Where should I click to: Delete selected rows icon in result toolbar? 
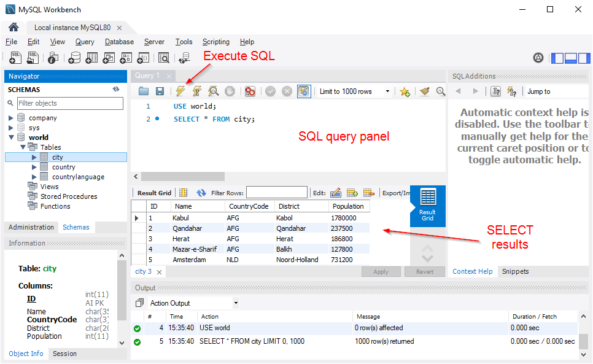pos(369,193)
